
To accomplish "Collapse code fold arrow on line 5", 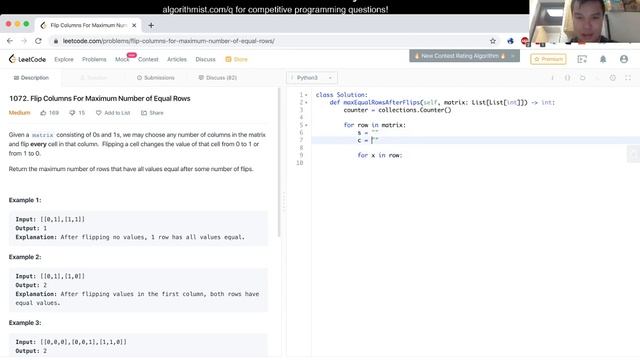I will 306,125.
